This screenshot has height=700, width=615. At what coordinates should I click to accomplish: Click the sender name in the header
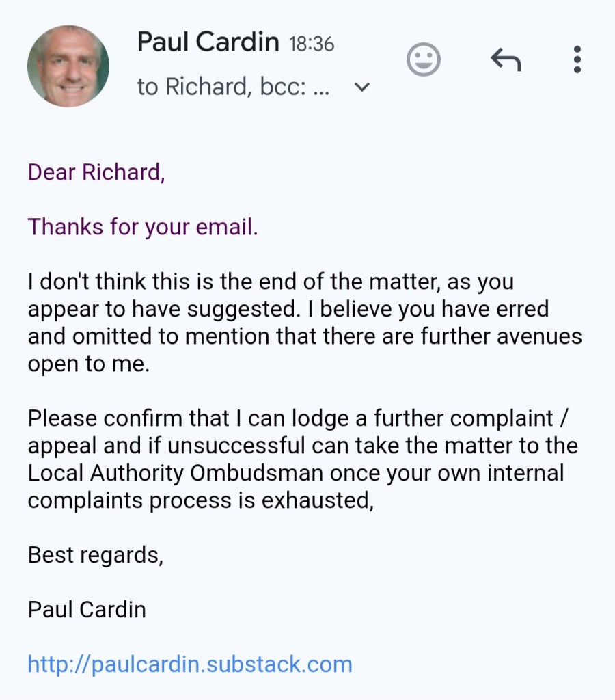(x=208, y=42)
